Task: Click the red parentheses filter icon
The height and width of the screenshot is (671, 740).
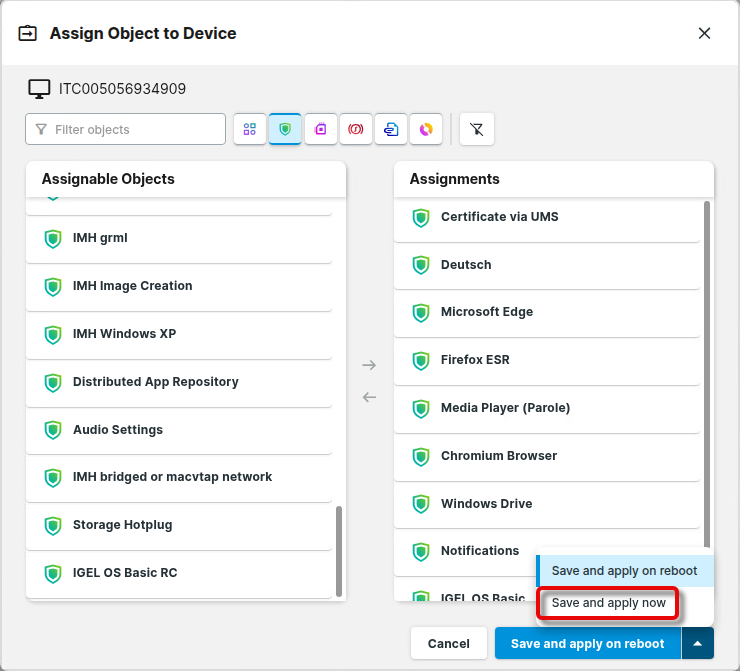Action: (x=355, y=129)
